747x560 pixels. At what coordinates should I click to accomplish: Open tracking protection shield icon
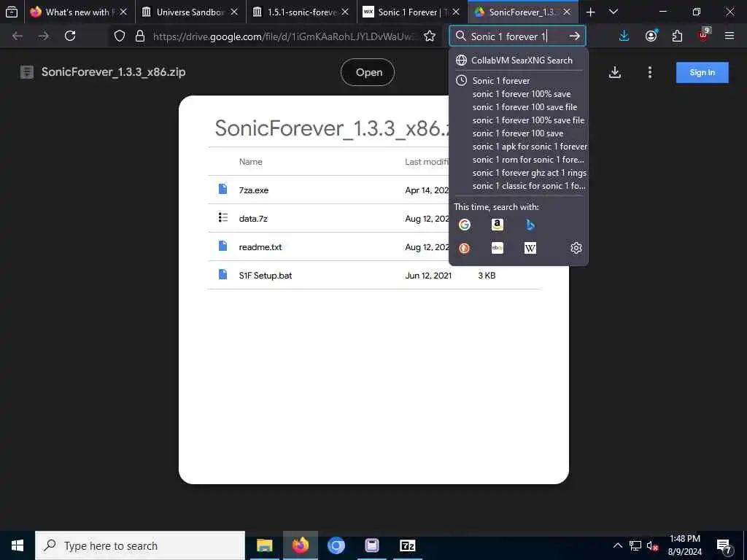[x=120, y=36]
